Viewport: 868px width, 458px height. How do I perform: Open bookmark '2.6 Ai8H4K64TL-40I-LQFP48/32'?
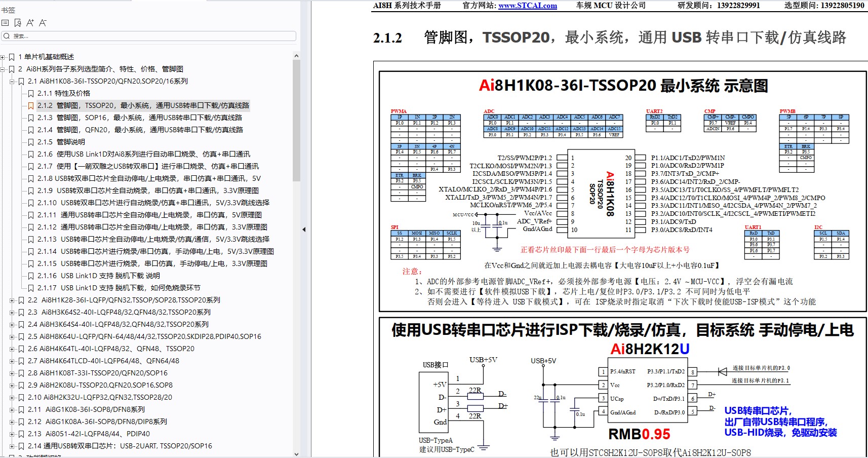tap(111, 349)
